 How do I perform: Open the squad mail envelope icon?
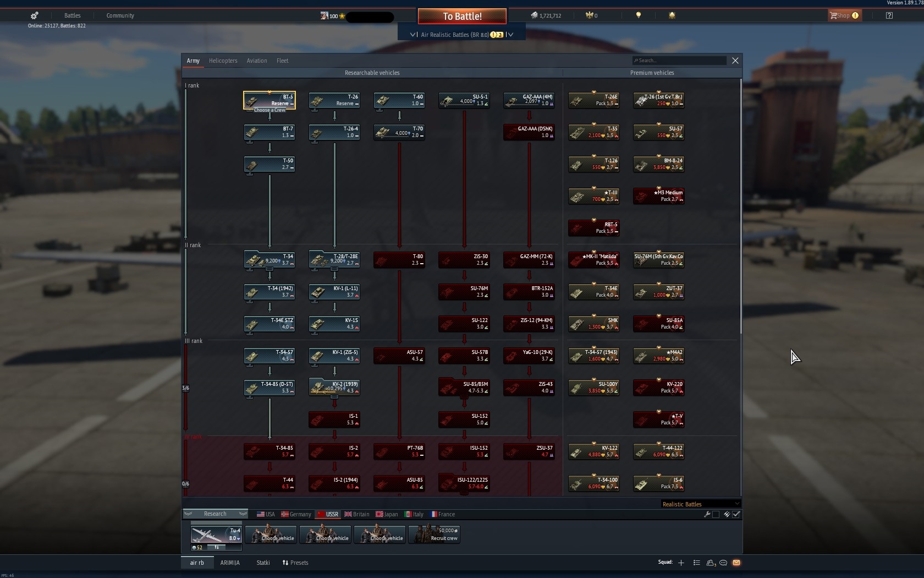point(736,563)
